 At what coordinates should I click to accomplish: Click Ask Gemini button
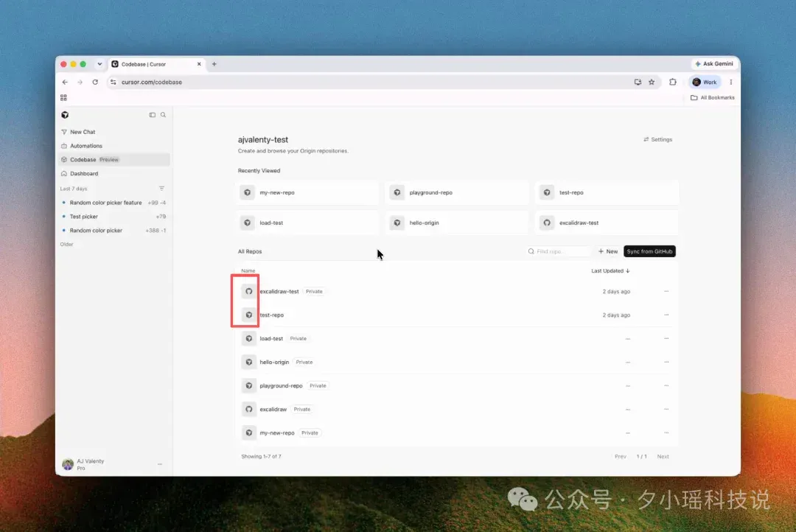[713, 64]
